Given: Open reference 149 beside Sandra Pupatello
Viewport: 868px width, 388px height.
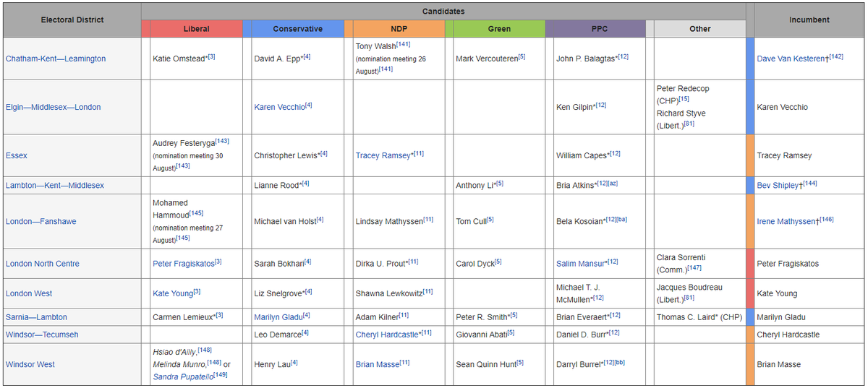Looking at the screenshot, I should point(221,374).
